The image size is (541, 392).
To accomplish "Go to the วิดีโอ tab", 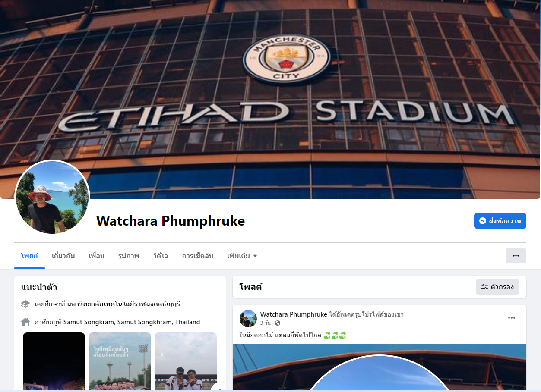I will pyautogui.click(x=160, y=256).
